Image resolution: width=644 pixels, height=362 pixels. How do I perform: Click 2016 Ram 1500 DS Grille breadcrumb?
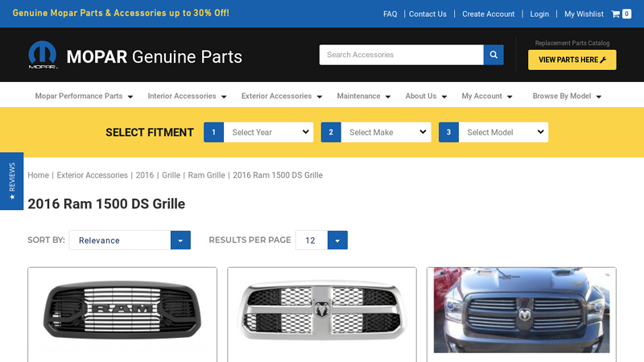[x=278, y=175]
